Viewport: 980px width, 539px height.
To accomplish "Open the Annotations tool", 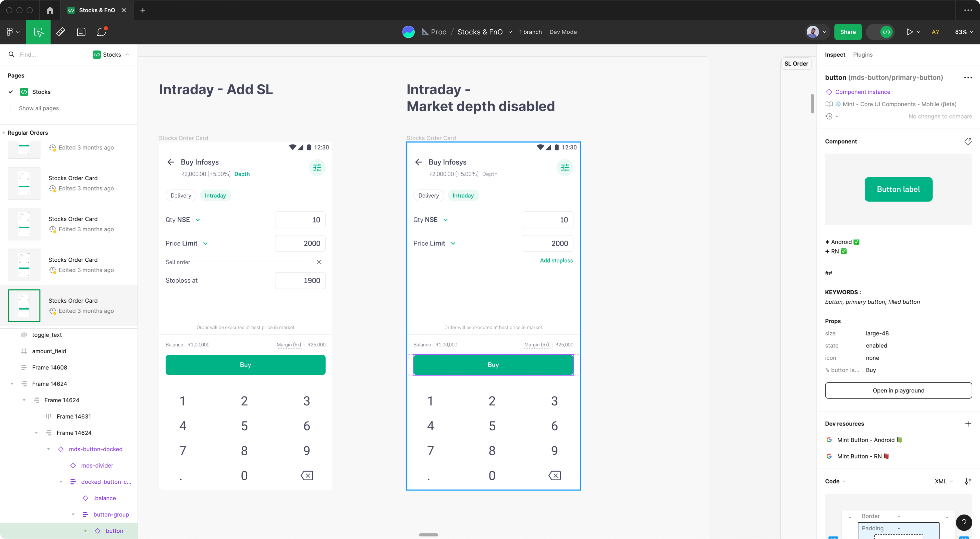I will click(81, 32).
